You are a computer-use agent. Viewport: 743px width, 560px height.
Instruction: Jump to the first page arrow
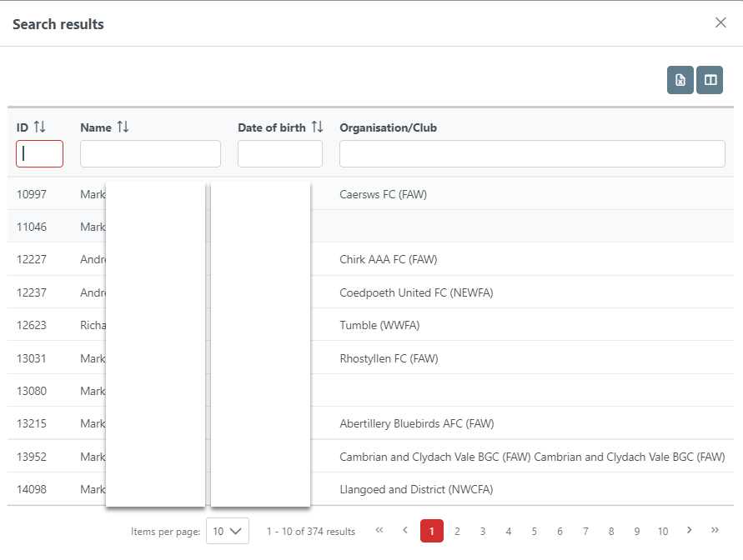pyautogui.click(x=379, y=530)
